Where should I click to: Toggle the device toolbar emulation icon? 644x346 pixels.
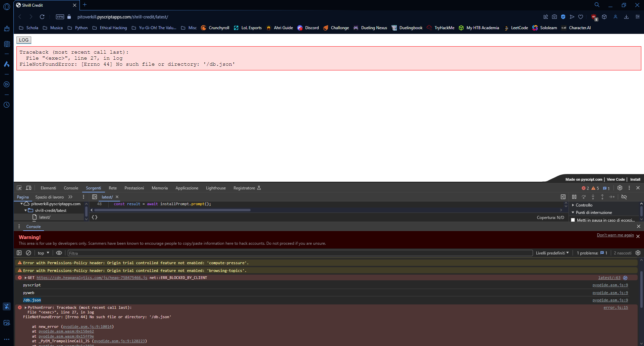point(29,188)
